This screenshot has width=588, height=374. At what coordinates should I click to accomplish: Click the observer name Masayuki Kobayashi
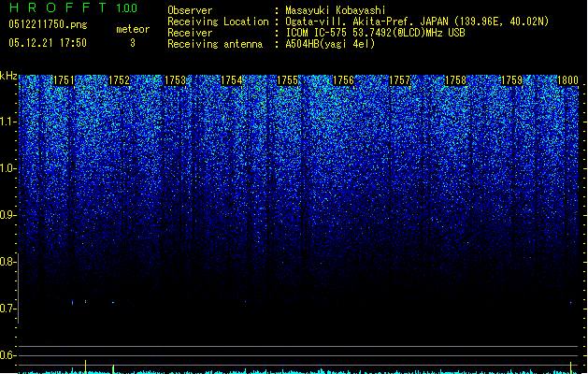336,10
